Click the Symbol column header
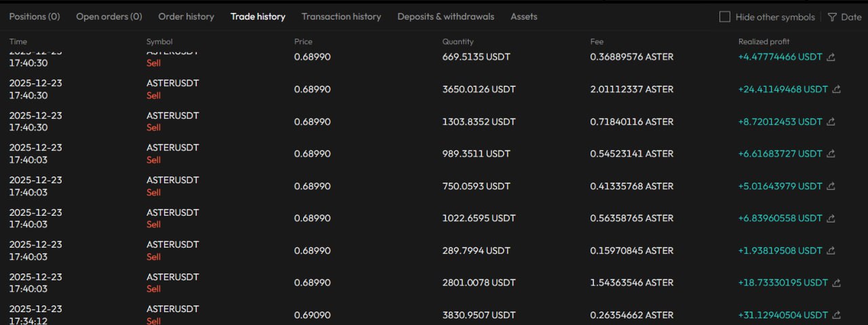 [x=159, y=41]
